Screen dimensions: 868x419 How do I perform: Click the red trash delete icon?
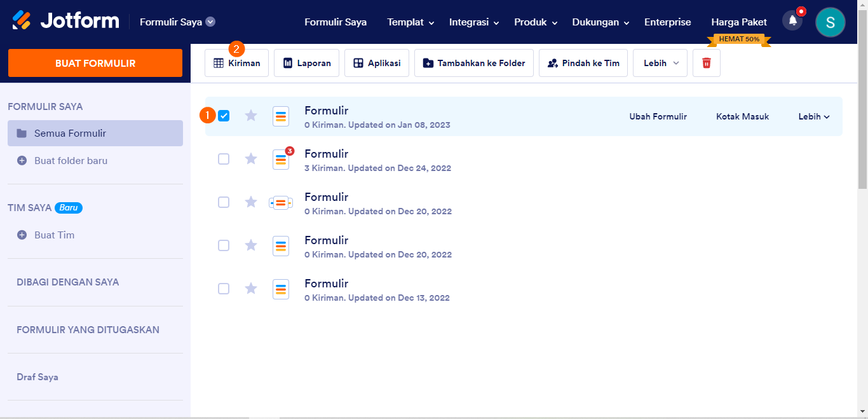pyautogui.click(x=706, y=63)
